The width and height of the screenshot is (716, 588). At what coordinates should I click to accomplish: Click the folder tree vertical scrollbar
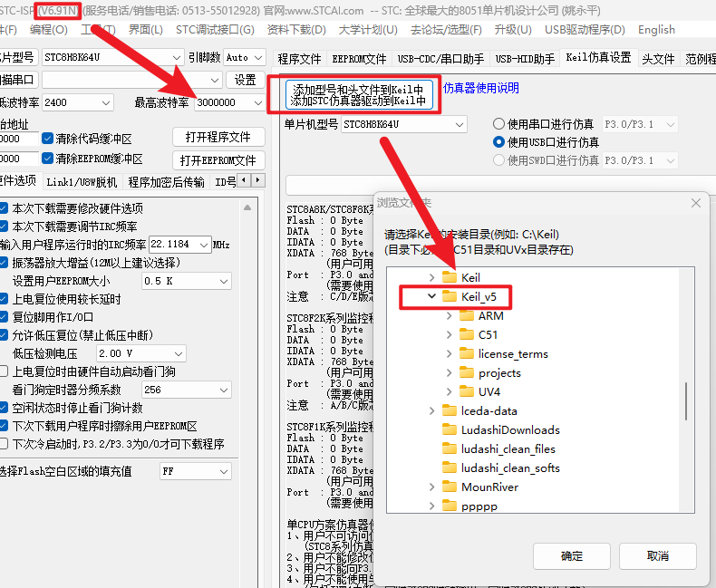pyautogui.click(x=686, y=401)
